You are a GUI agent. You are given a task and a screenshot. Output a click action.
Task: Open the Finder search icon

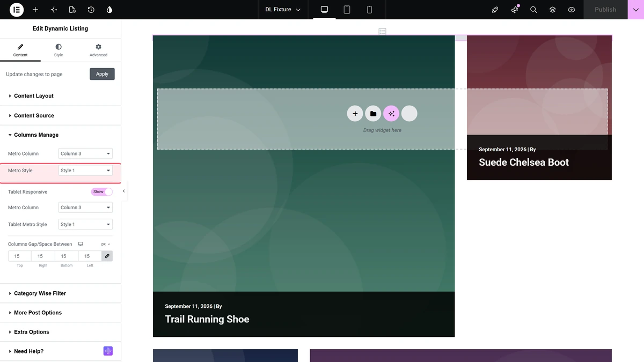(x=533, y=10)
